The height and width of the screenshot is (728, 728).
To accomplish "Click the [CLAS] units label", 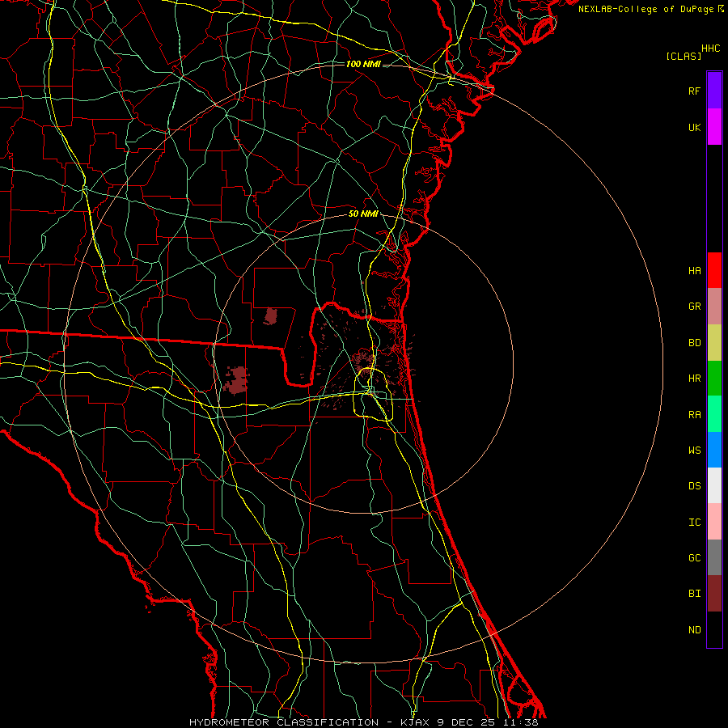I will [x=684, y=56].
